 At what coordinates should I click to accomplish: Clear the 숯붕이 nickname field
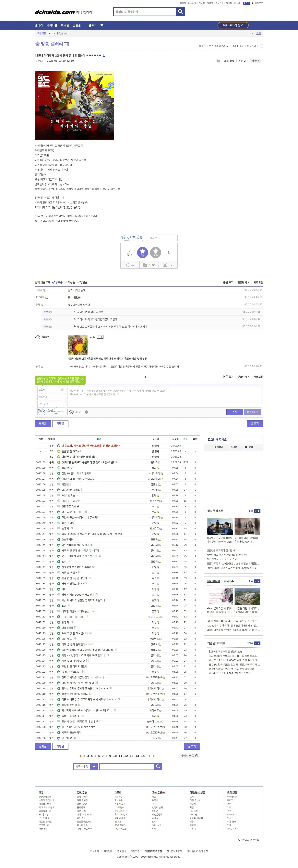[62, 390]
